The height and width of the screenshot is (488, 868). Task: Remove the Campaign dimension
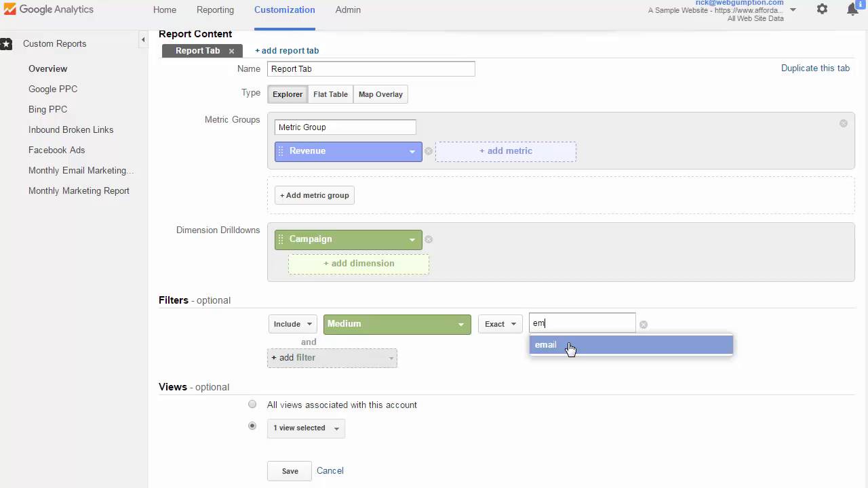[x=429, y=239]
